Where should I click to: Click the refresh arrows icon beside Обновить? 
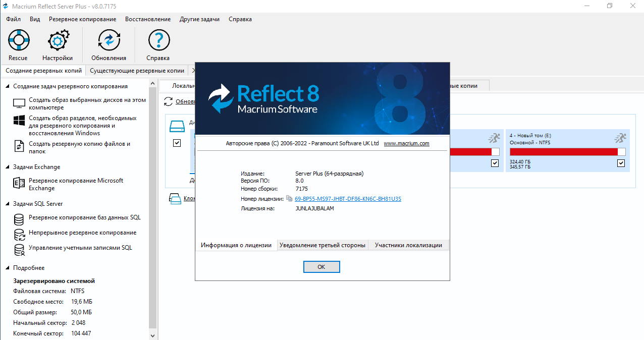pos(169,102)
